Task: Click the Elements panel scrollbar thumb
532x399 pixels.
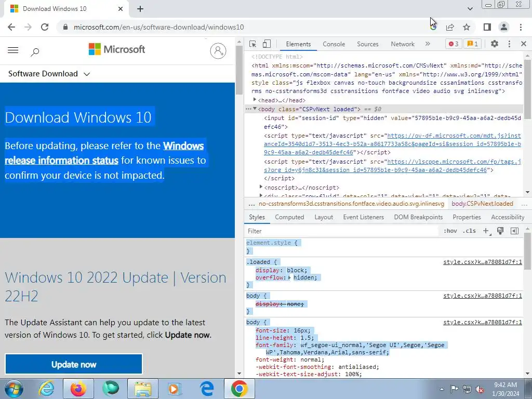Action: (527, 89)
